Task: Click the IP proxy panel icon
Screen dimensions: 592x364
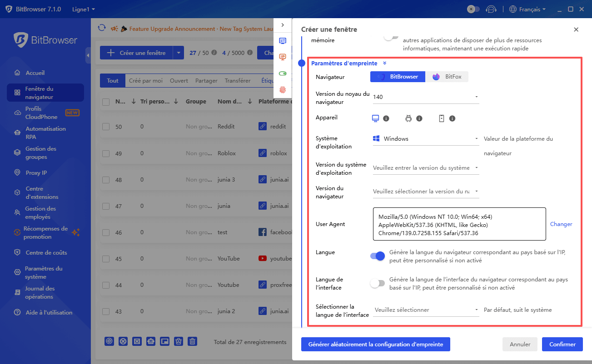Action: pos(283,57)
